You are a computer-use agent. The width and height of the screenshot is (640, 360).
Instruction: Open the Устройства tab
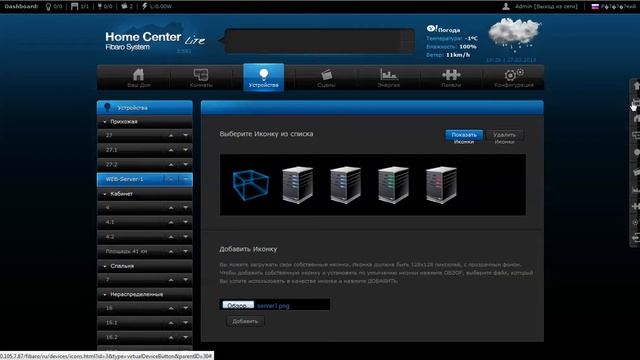tap(264, 77)
